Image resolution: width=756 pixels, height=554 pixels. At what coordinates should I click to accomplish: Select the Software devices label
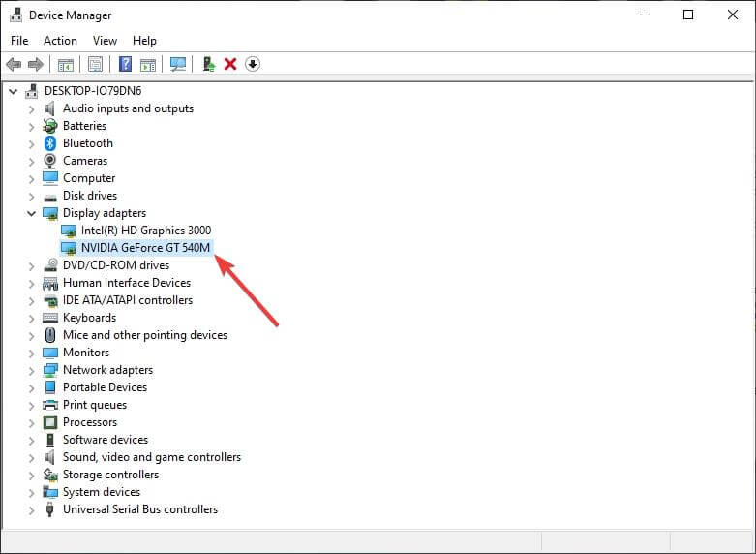click(x=106, y=440)
